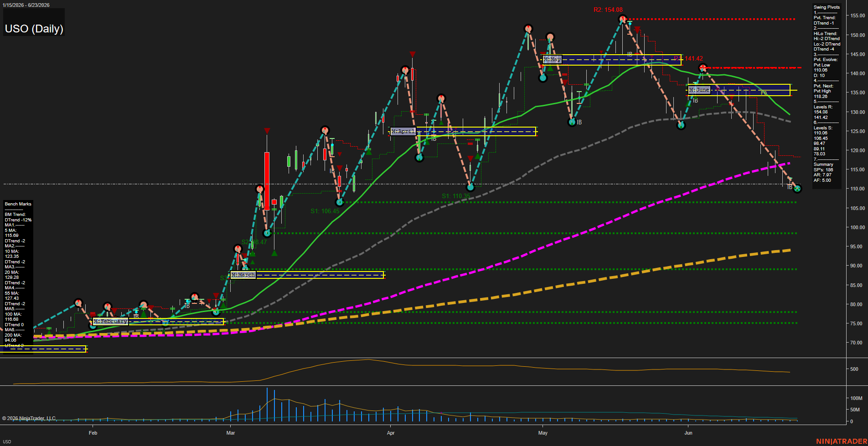Click the DTrend -12% value
The width and height of the screenshot is (868, 446).
18,220
